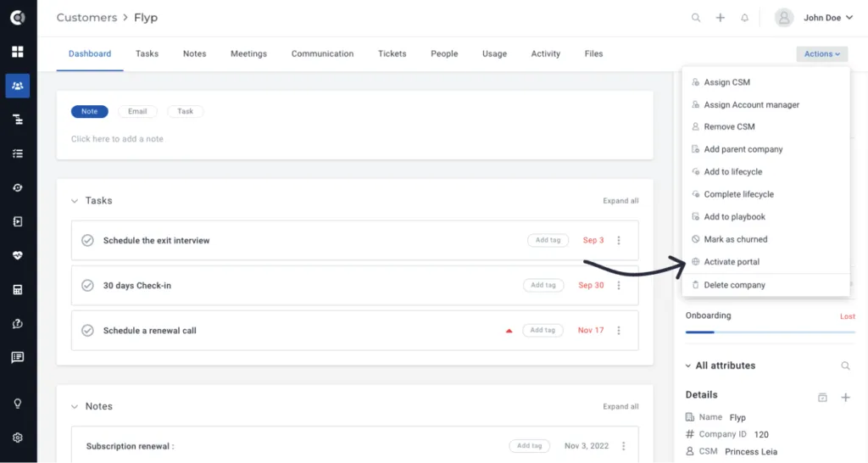868x463 pixels.
Task: Open menu for Subscription renewal note
Action: point(623,446)
